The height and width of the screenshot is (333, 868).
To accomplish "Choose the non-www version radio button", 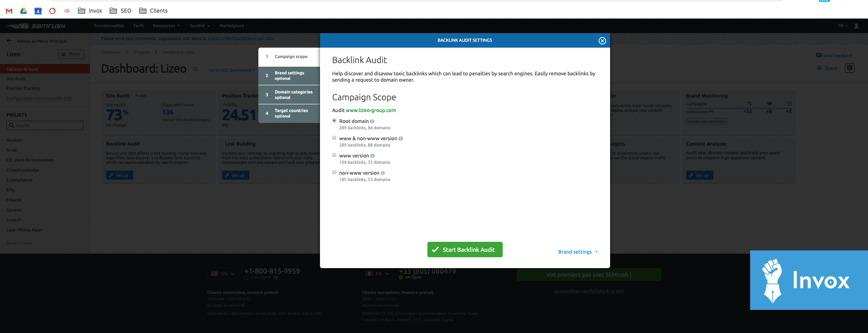I will 335,172.
